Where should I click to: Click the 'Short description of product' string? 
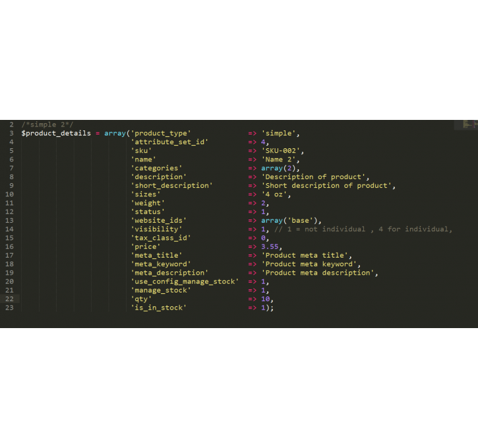point(326,186)
